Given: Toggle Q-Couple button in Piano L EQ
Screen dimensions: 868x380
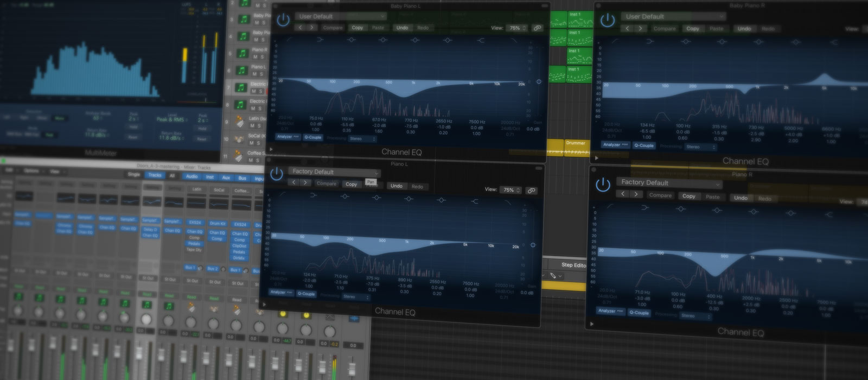Looking at the screenshot, I should (x=306, y=294).
